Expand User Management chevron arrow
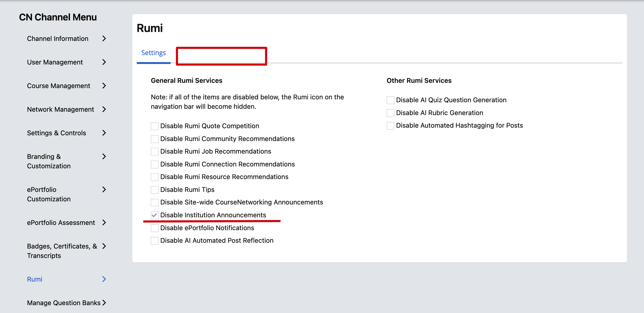 pyautogui.click(x=104, y=62)
